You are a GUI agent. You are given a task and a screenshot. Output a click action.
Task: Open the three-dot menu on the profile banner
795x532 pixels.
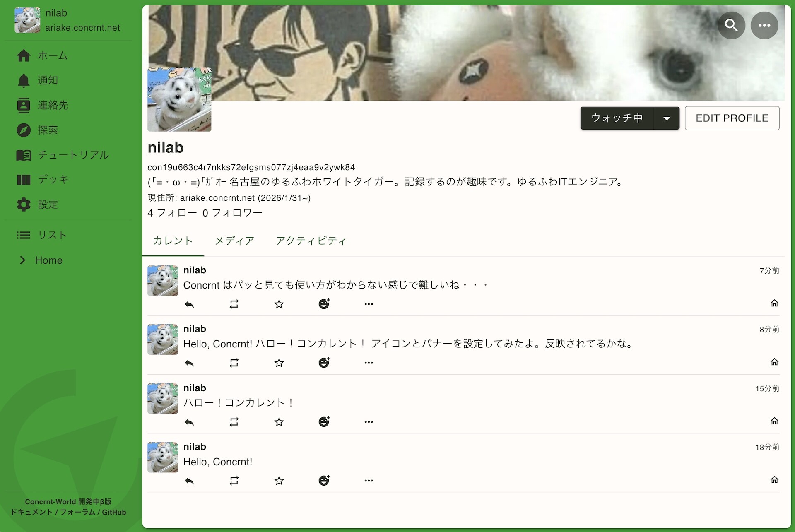click(764, 25)
